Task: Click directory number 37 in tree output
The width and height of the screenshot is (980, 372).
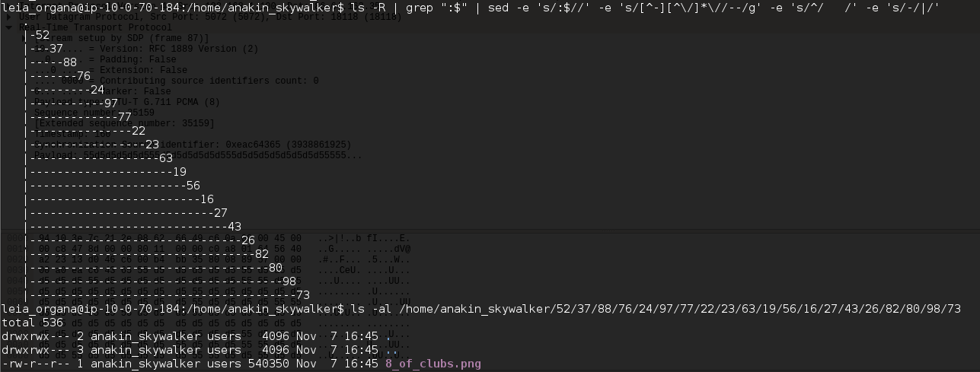Action: [57, 49]
